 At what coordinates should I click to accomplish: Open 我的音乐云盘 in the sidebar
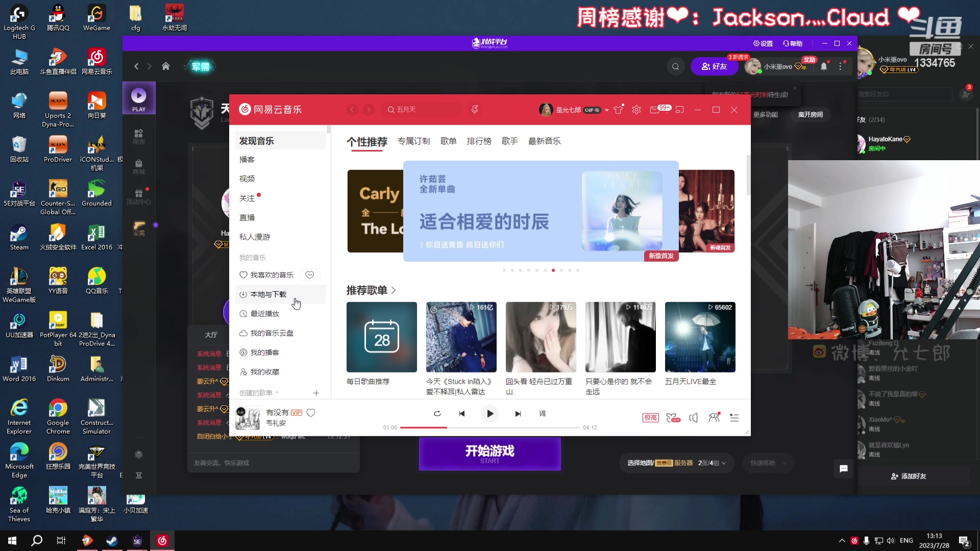point(280,333)
